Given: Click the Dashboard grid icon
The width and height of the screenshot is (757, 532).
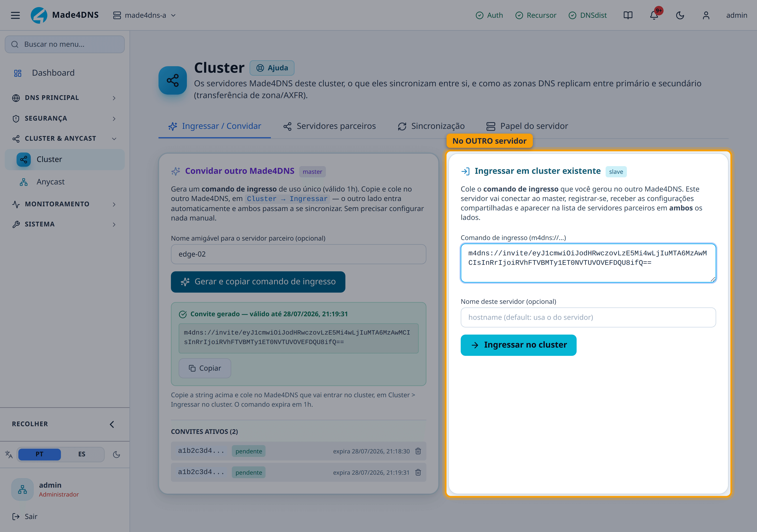Looking at the screenshot, I should click(x=18, y=73).
